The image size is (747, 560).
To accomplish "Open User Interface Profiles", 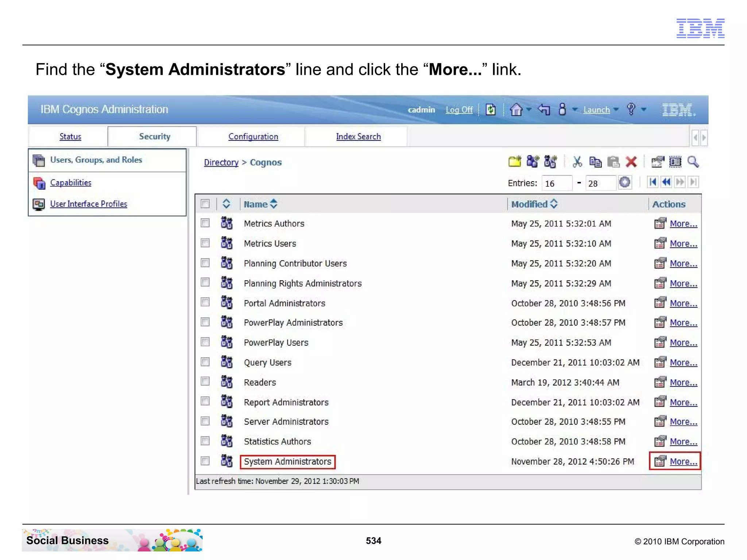I will pos(89,204).
